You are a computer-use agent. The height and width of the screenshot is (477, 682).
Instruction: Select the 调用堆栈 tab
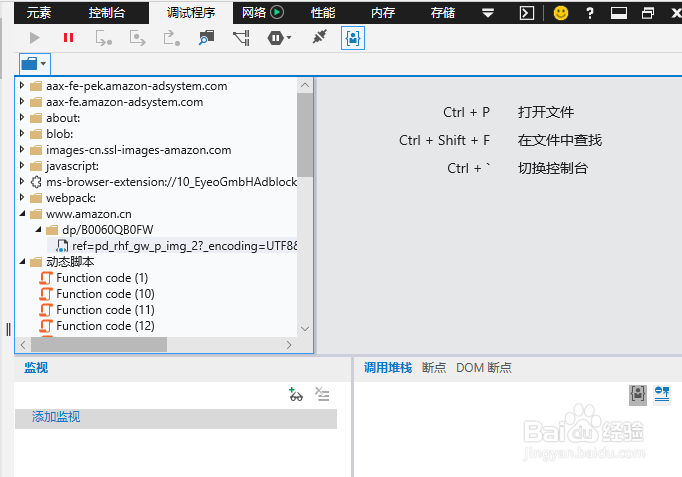[388, 368]
